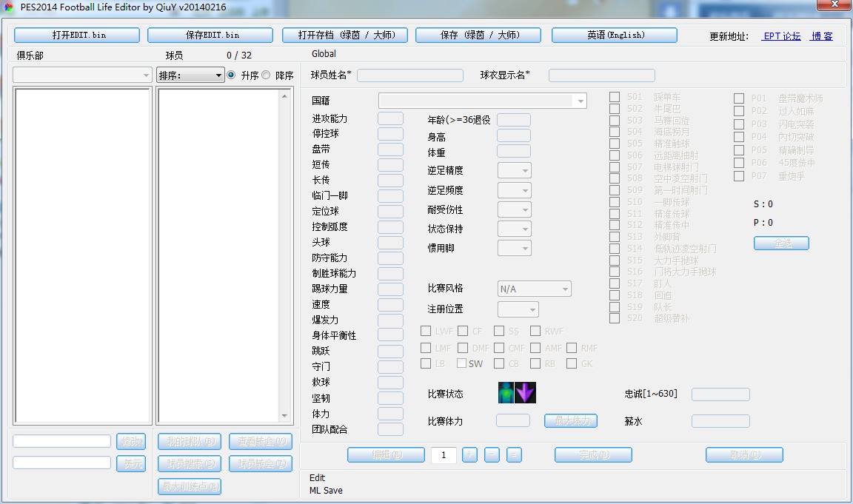Click the 球员搜索(S) player search button
The image size is (853, 504).
190,464
